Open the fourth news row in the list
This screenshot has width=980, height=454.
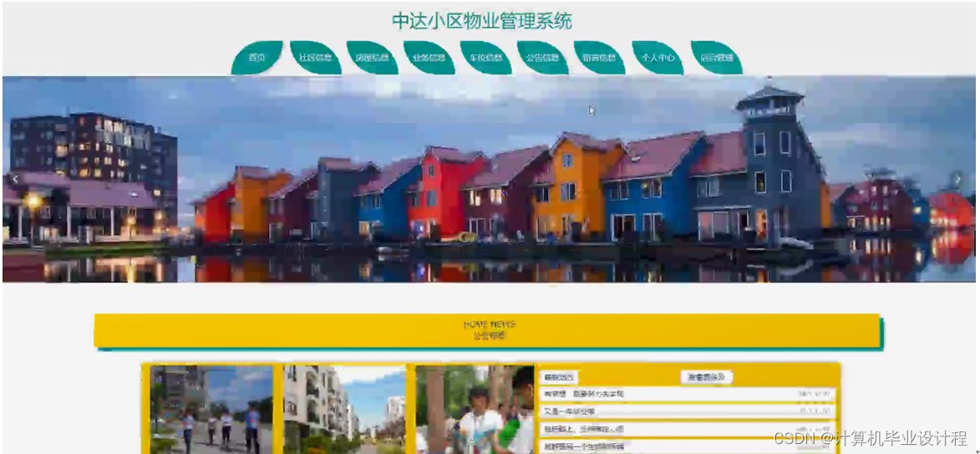(x=688, y=446)
